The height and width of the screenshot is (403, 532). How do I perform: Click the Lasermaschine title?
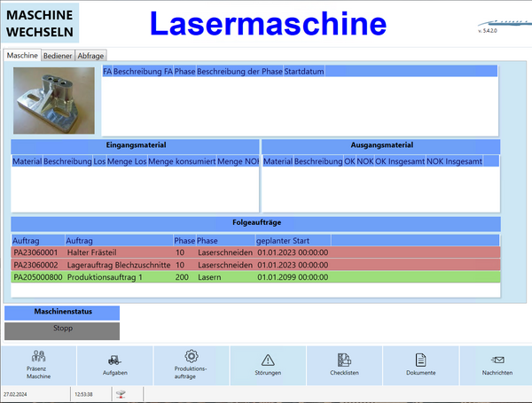(268, 23)
